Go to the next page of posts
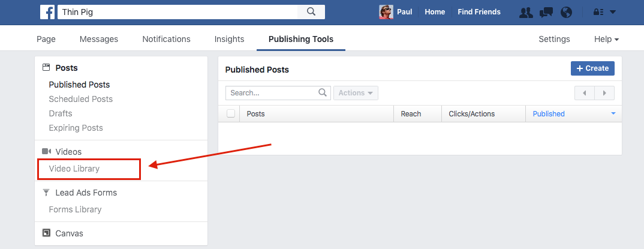The image size is (644, 249). coord(604,93)
